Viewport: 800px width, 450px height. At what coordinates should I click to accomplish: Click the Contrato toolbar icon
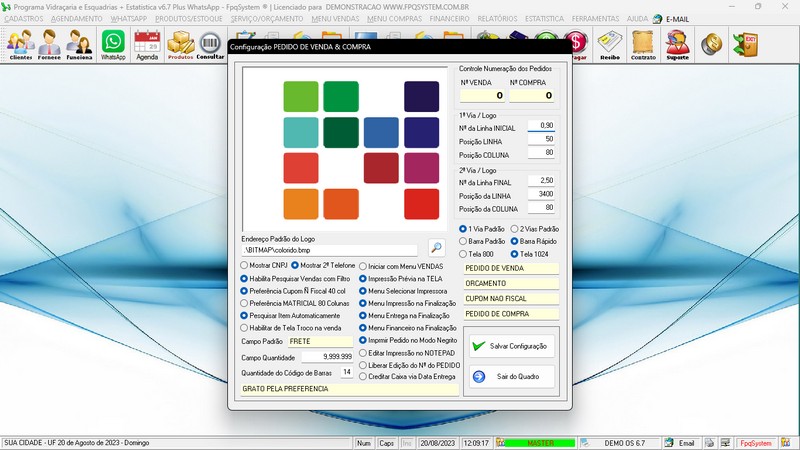coord(643,45)
